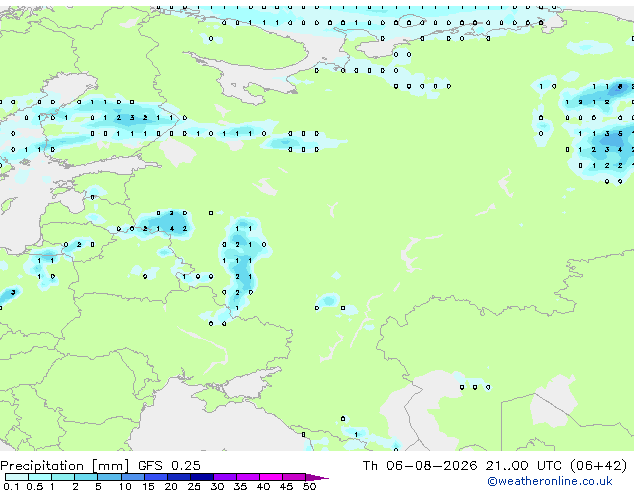Image resolution: width=634 pixels, height=490 pixels.
Task: Click the 45–50 mm legend swatch
Action: click(x=294, y=477)
